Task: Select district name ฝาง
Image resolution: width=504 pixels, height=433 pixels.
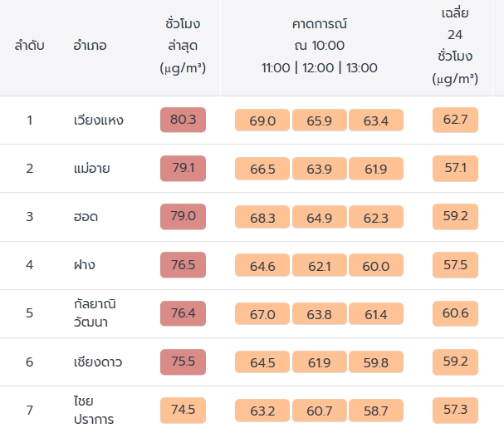Action: pyautogui.click(x=84, y=265)
